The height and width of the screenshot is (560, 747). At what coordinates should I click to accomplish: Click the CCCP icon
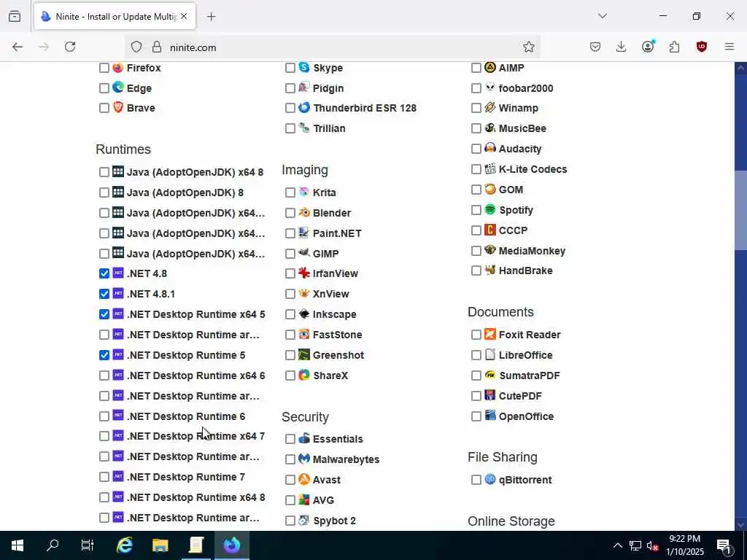pyautogui.click(x=489, y=230)
